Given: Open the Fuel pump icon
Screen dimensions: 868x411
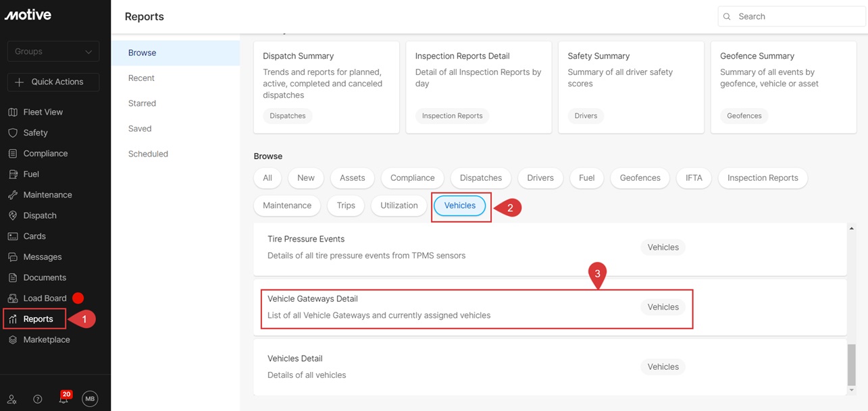Looking at the screenshot, I should coord(12,174).
